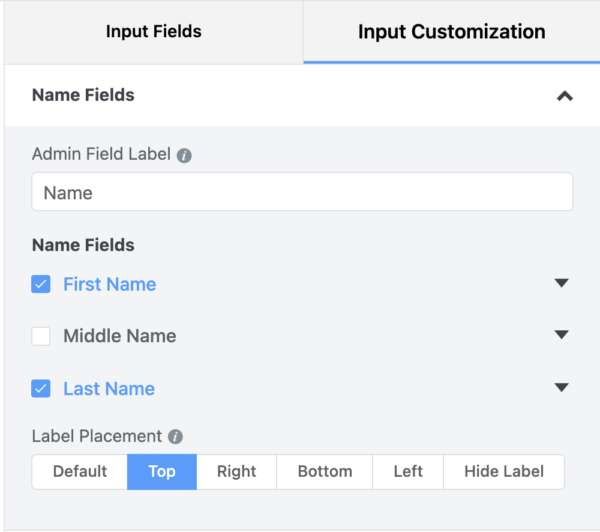Uncheck the Last Name checkbox

click(x=41, y=388)
